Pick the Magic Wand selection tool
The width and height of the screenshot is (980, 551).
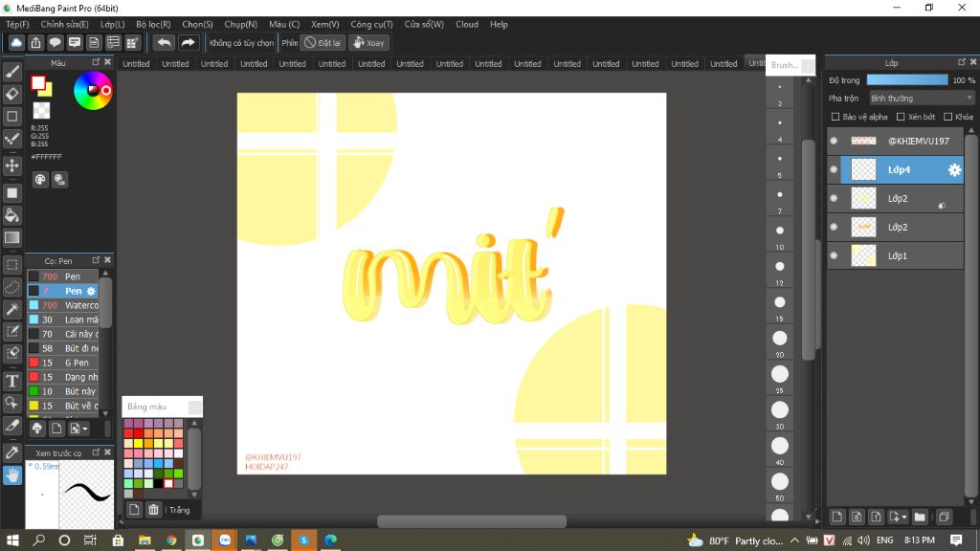[x=12, y=309]
